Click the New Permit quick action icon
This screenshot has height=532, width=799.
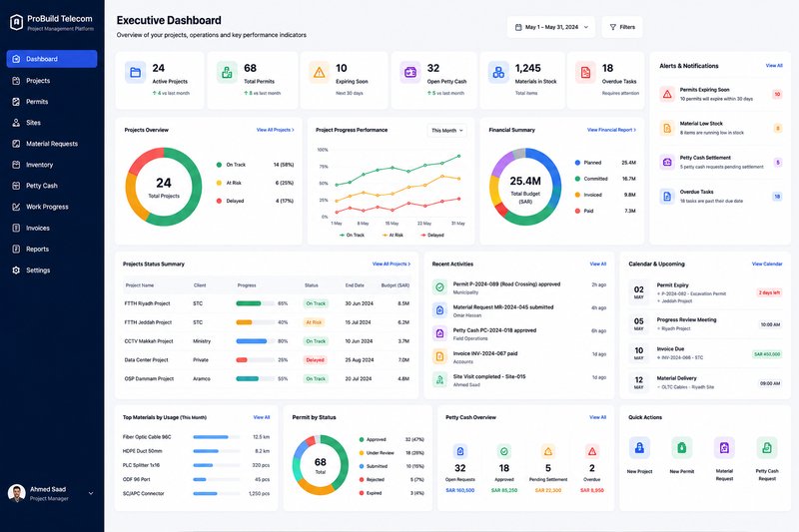(x=682, y=448)
